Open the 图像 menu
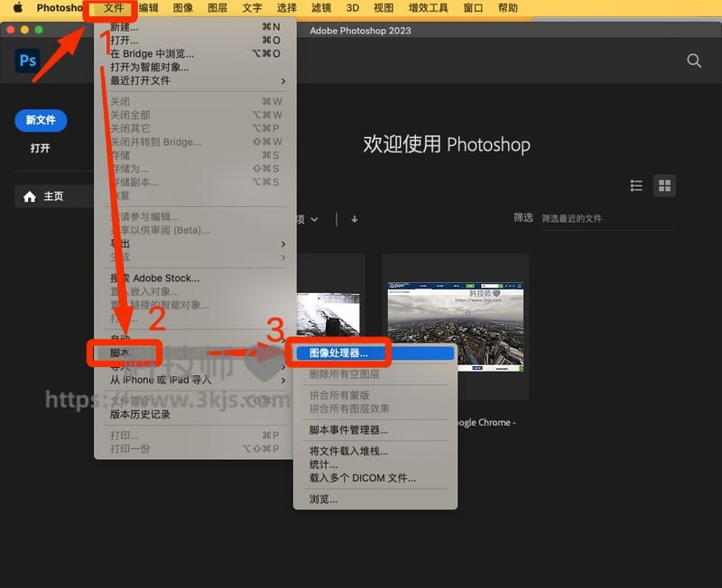The width and height of the screenshot is (722, 588). (183, 8)
